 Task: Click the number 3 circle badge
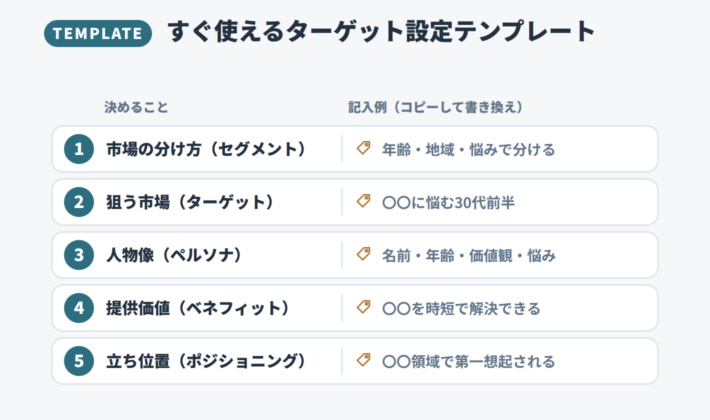coord(79,255)
